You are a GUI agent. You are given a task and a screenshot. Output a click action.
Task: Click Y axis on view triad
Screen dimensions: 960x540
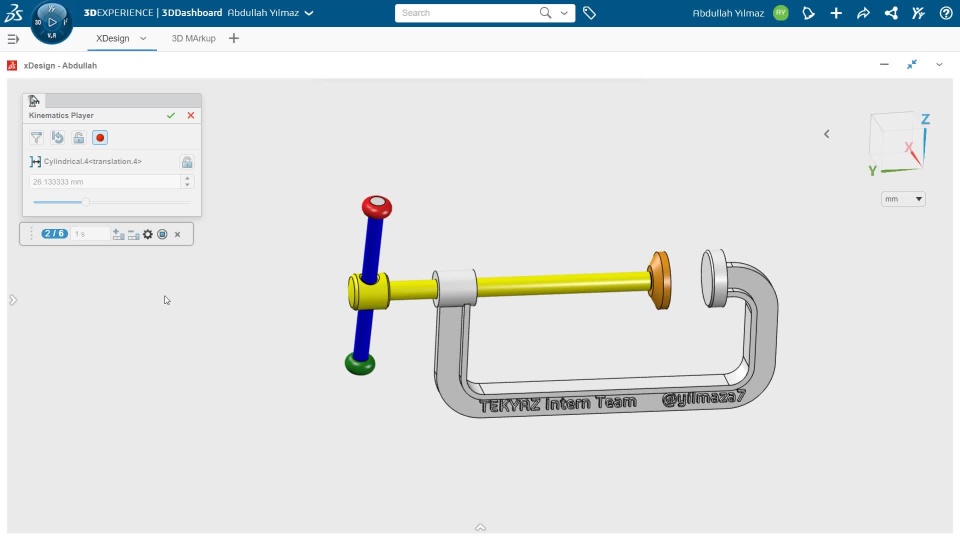(x=872, y=171)
